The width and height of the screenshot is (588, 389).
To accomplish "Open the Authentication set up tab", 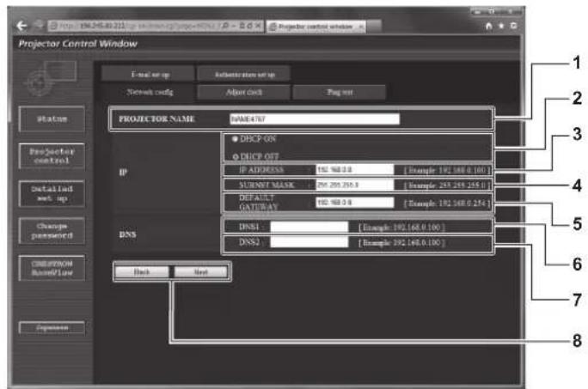I will coord(244,74).
